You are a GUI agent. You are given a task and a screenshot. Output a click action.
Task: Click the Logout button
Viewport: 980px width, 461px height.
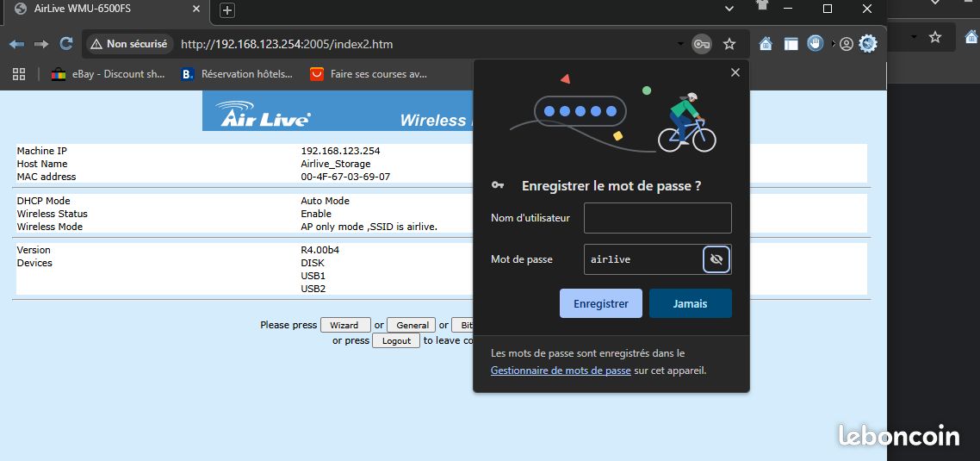click(396, 340)
